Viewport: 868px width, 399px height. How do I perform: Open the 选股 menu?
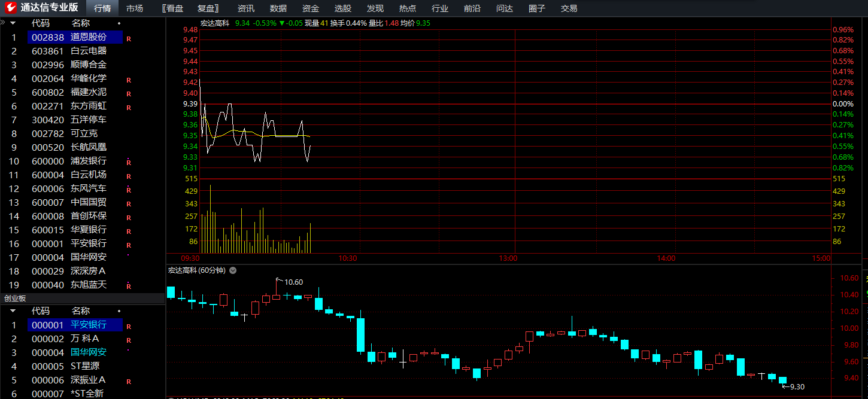coord(343,8)
